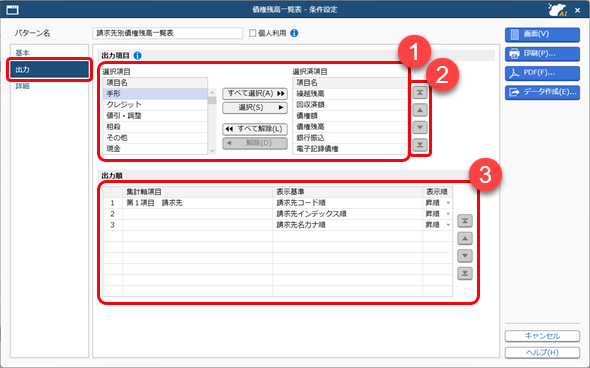Select 債権額 in 選択済項目 list
The height and width of the screenshot is (368, 590).
[x=350, y=116]
